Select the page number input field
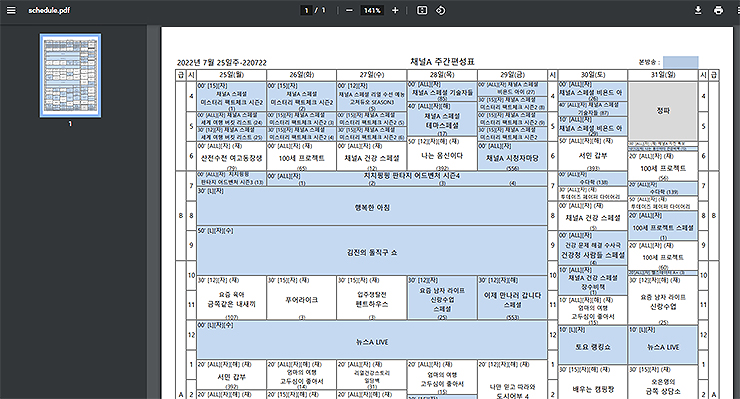Viewport: 740px width, 399px height. click(x=307, y=10)
